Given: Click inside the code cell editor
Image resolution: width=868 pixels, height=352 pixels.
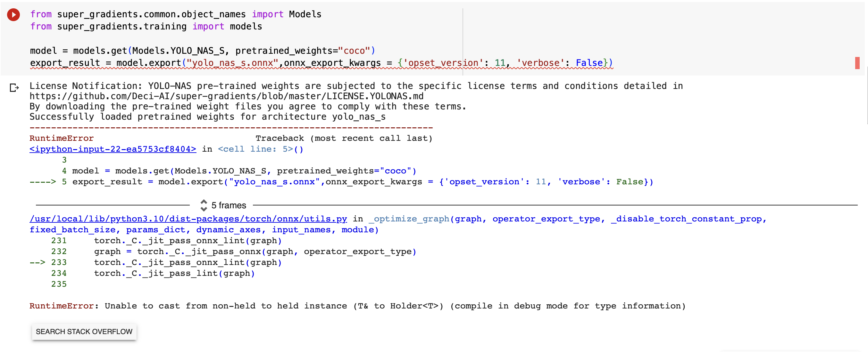Looking at the screenshot, I should click(236, 39).
